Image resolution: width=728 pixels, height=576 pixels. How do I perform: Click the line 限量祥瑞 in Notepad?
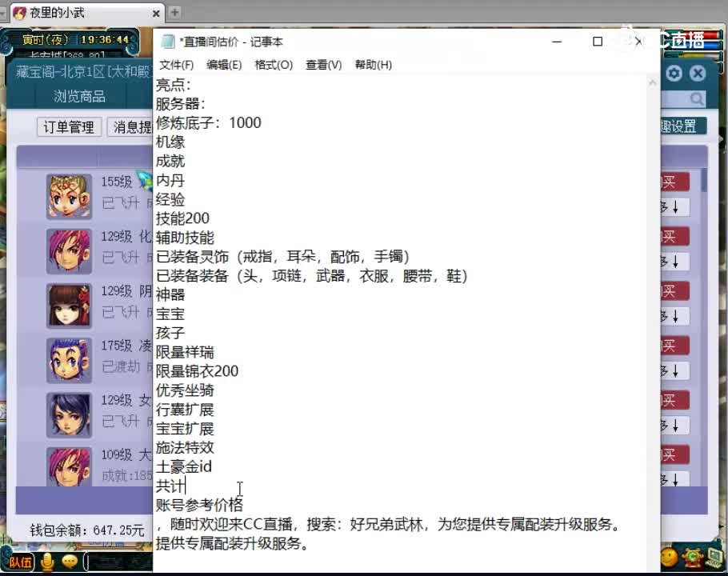coord(185,352)
